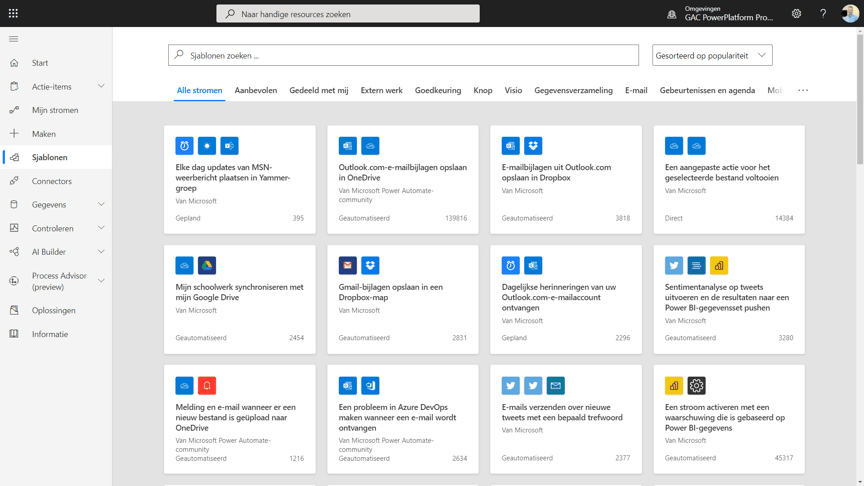Open Gesorteerd op populariteit dropdown
Viewport: 864px width, 486px height.
(712, 55)
